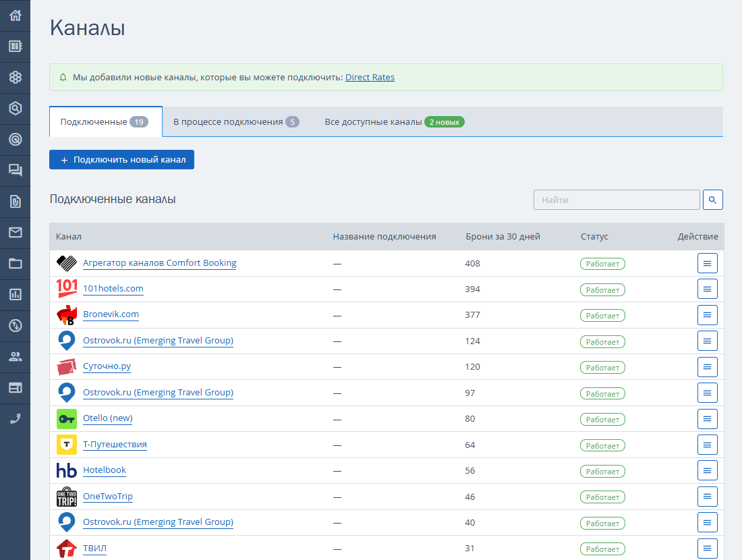Open action menu for Hotelbook row

pos(708,470)
